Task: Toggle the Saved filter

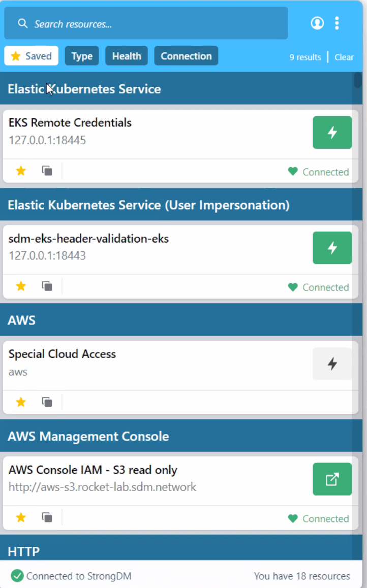Action: [31, 56]
